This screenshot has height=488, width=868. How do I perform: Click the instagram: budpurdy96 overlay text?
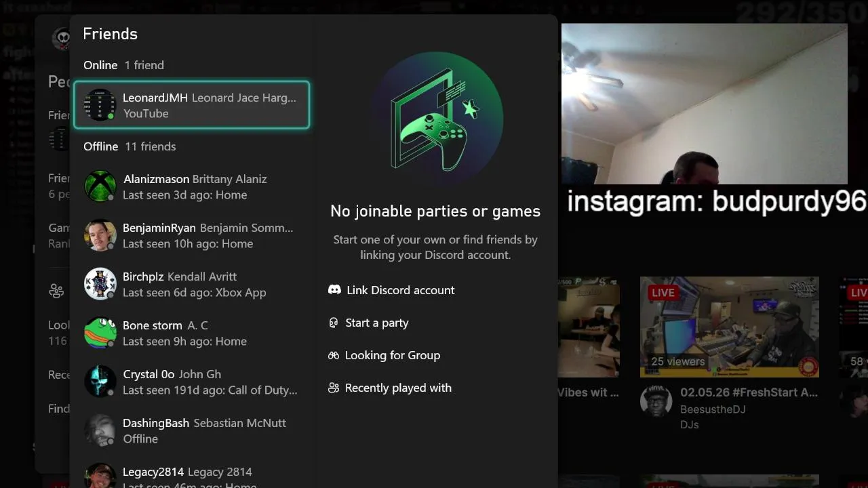(x=717, y=202)
